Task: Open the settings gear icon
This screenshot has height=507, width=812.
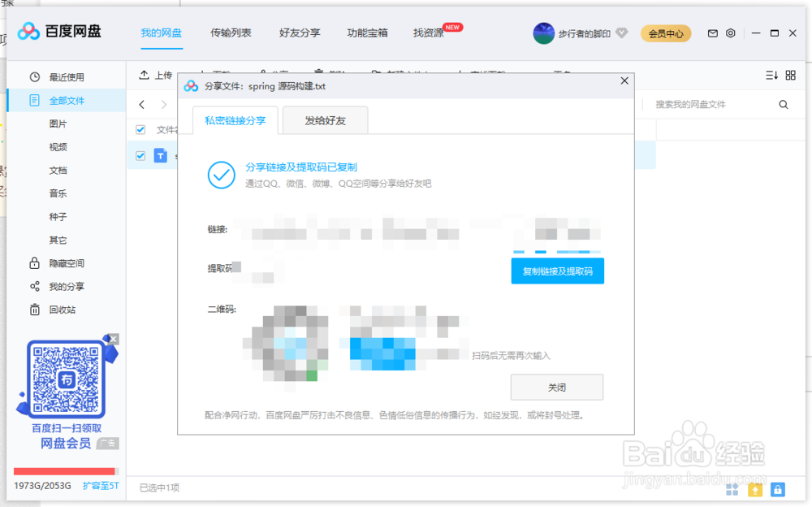Action: pyautogui.click(x=730, y=33)
